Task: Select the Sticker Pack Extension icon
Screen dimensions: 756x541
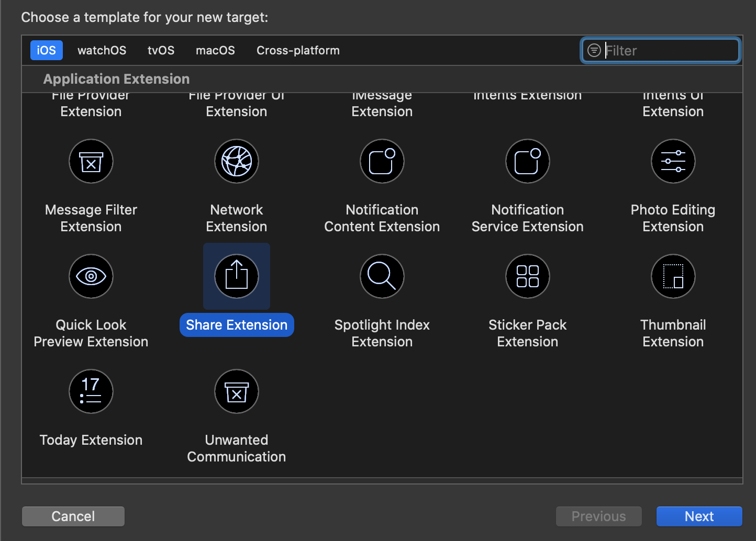Action: pyautogui.click(x=528, y=276)
